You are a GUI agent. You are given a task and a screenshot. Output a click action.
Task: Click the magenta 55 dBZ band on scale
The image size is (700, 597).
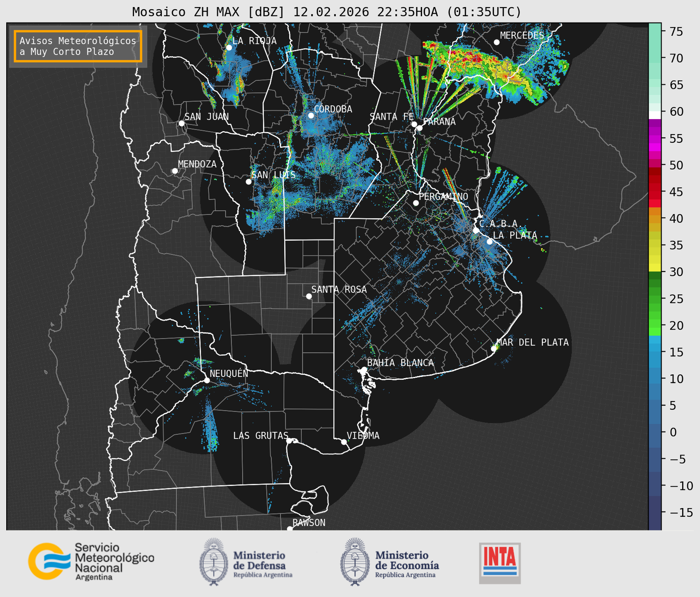click(655, 139)
